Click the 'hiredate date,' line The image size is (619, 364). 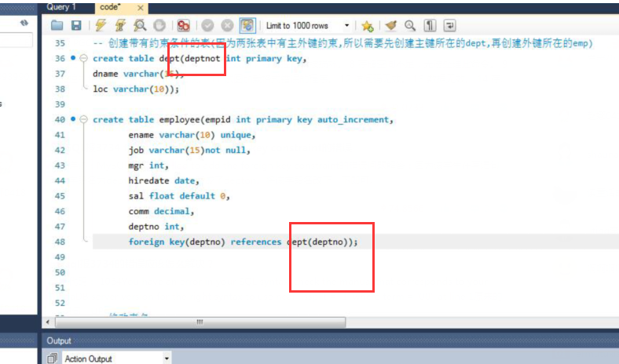[163, 180]
